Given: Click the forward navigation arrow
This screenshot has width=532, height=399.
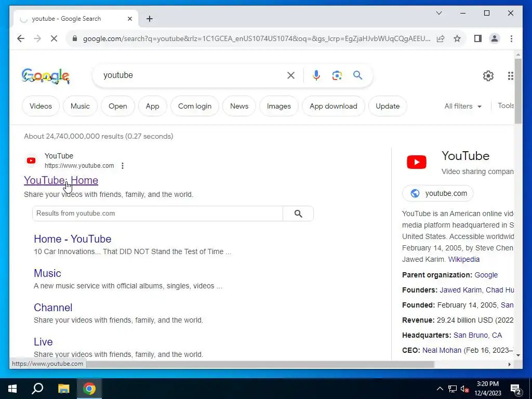Looking at the screenshot, I should (37, 38).
